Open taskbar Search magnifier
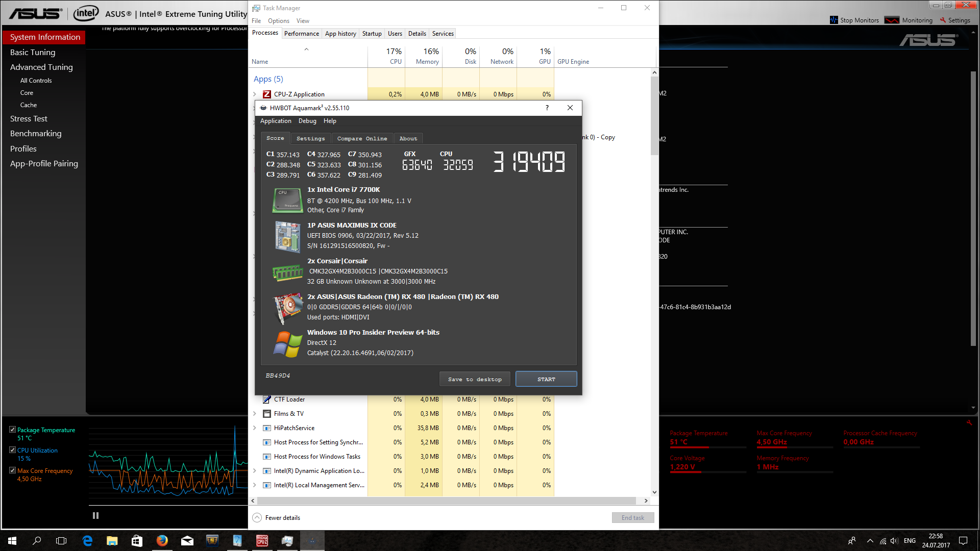The image size is (980, 551). [x=37, y=541]
